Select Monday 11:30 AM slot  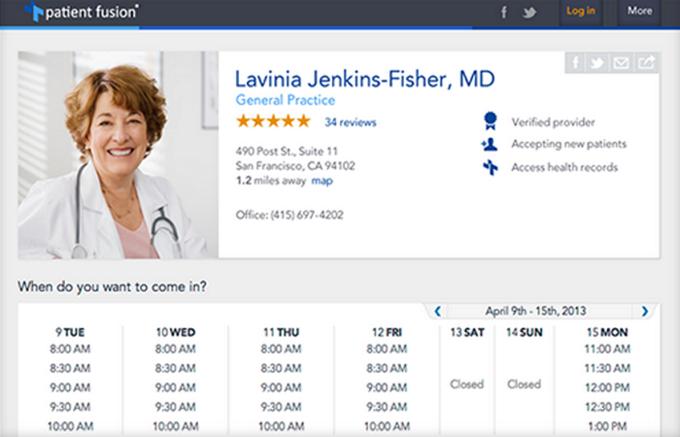[607, 368]
